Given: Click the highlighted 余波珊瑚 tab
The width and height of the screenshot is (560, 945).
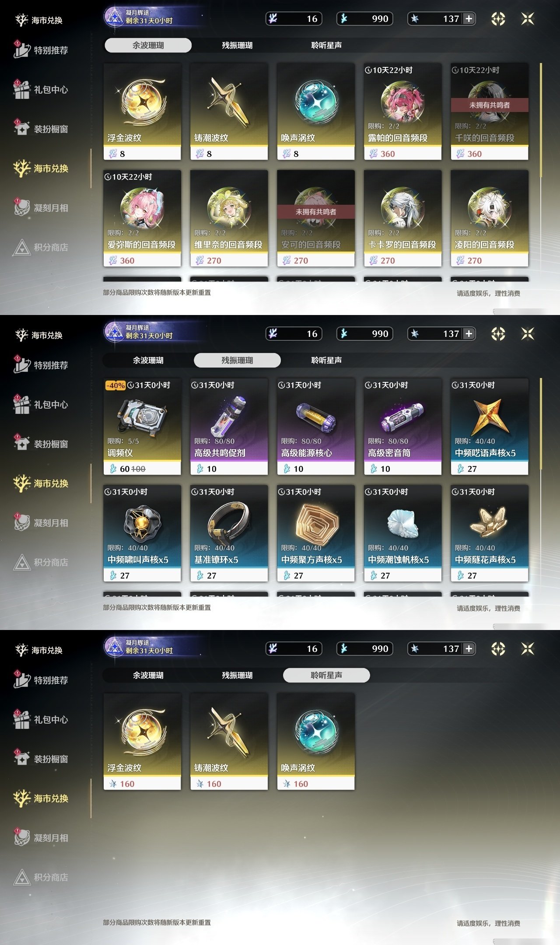Looking at the screenshot, I should pyautogui.click(x=148, y=45).
